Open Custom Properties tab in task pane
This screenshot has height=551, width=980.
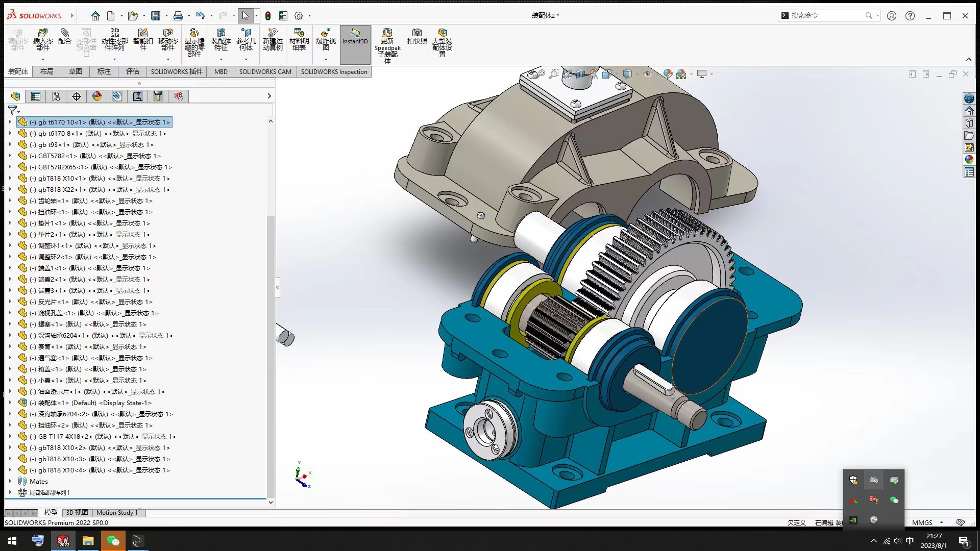click(x=969, y=172)
